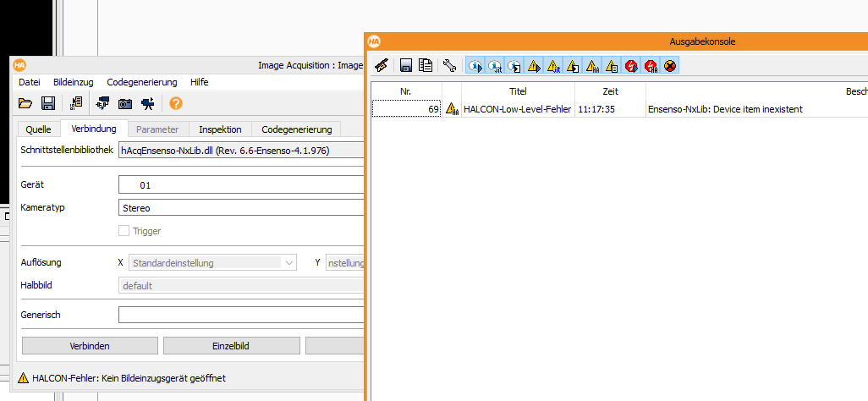The image size is (868, 401).
Task: Sort console by Titel column header
Action: click(518, 91)
